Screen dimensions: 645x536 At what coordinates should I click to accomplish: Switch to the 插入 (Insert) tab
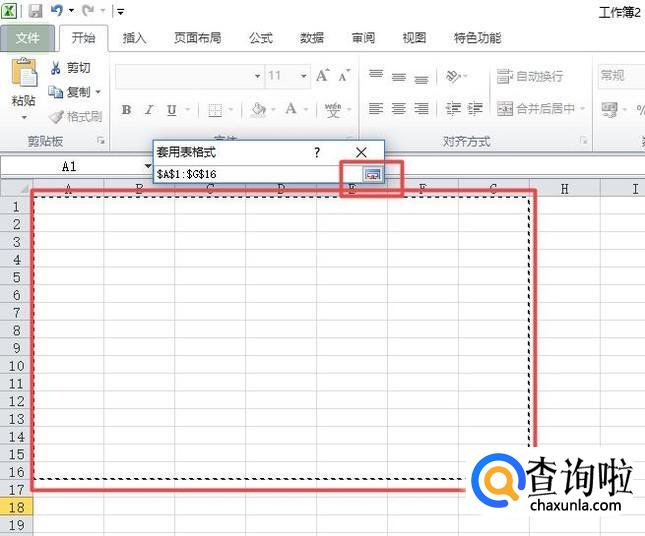point(135,38)
